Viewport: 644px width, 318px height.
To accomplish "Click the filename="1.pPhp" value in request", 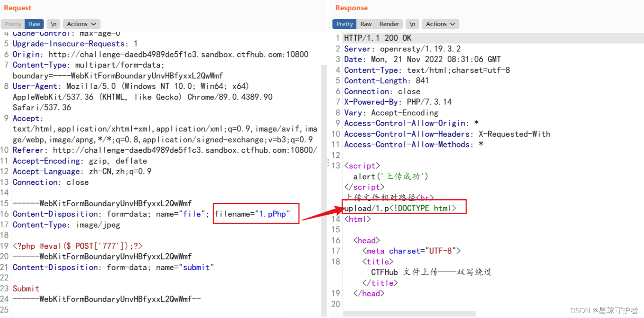I will pos(252,214).
